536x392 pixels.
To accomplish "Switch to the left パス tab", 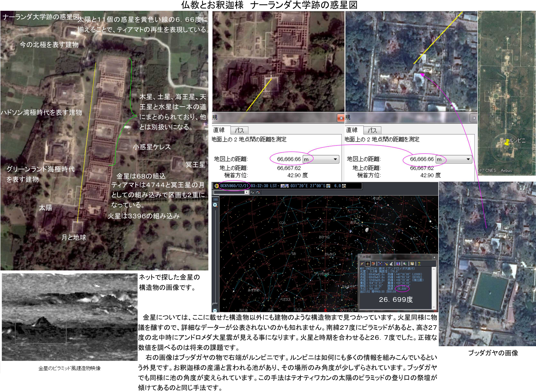I will coord(239,130).
